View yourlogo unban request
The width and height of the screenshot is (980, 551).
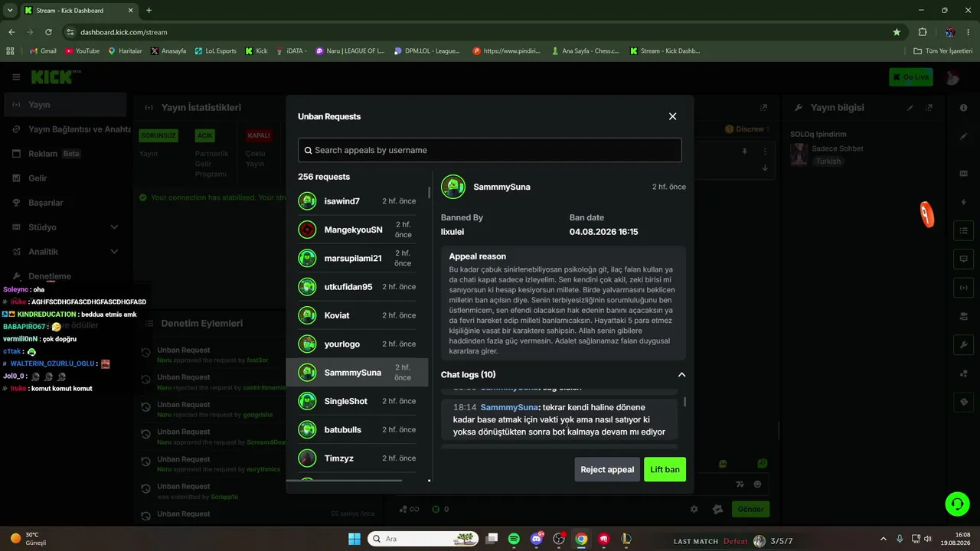click(357, 344)
